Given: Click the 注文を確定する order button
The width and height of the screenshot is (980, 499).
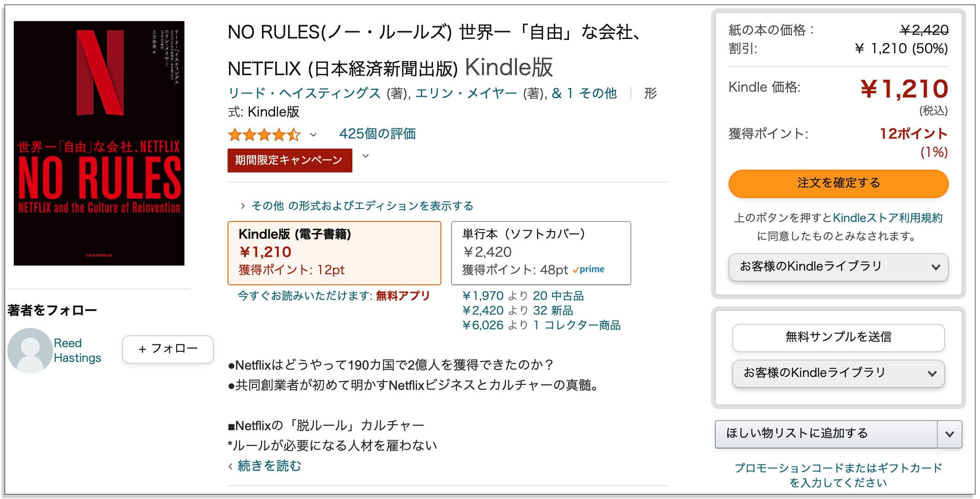Looking at the screenshot, I should pos(838,183).
